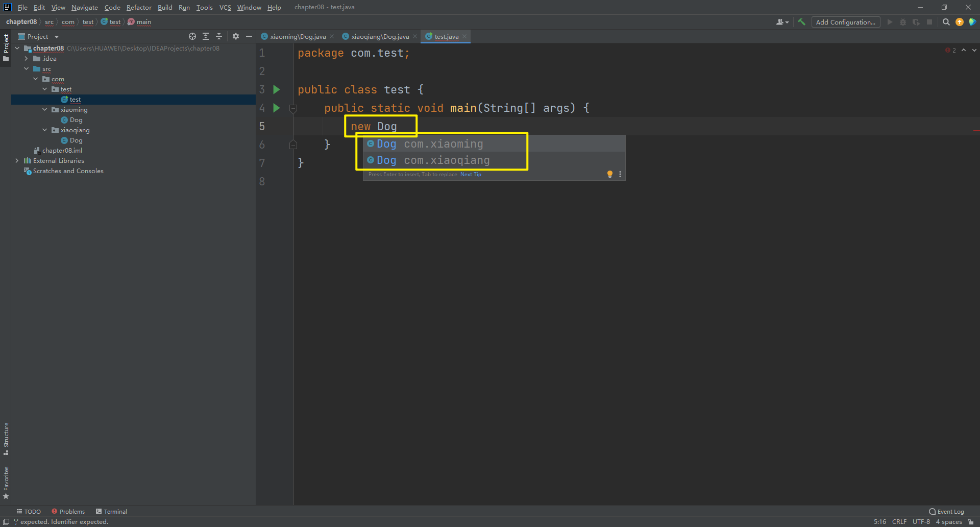980x527 pixels.
Task: Open the Refactor menu
Action: tap(139, 7)
